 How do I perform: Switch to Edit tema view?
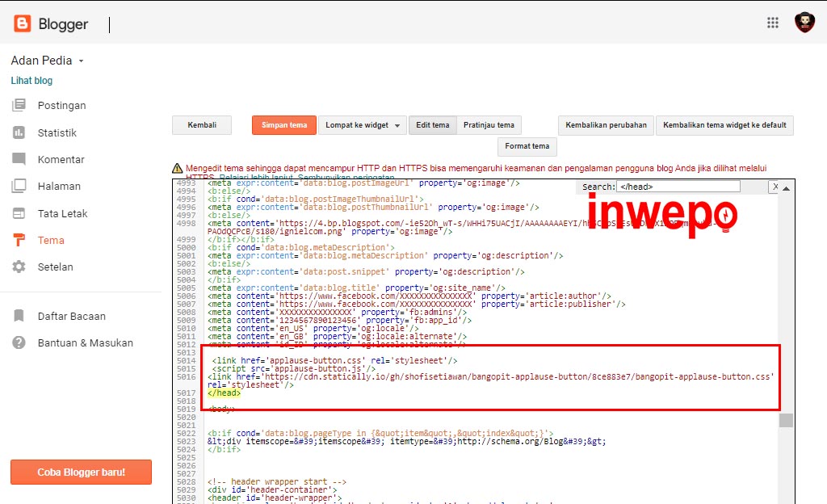433,125
